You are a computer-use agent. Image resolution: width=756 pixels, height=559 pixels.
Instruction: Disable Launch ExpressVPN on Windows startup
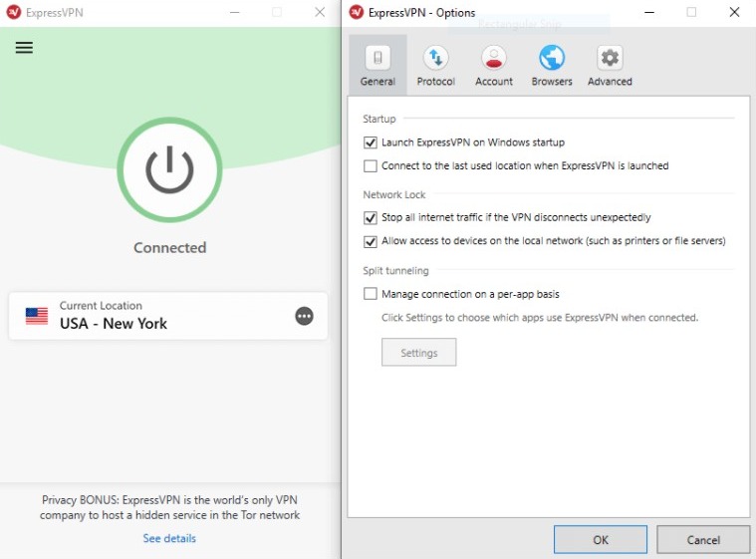[371, 142]
